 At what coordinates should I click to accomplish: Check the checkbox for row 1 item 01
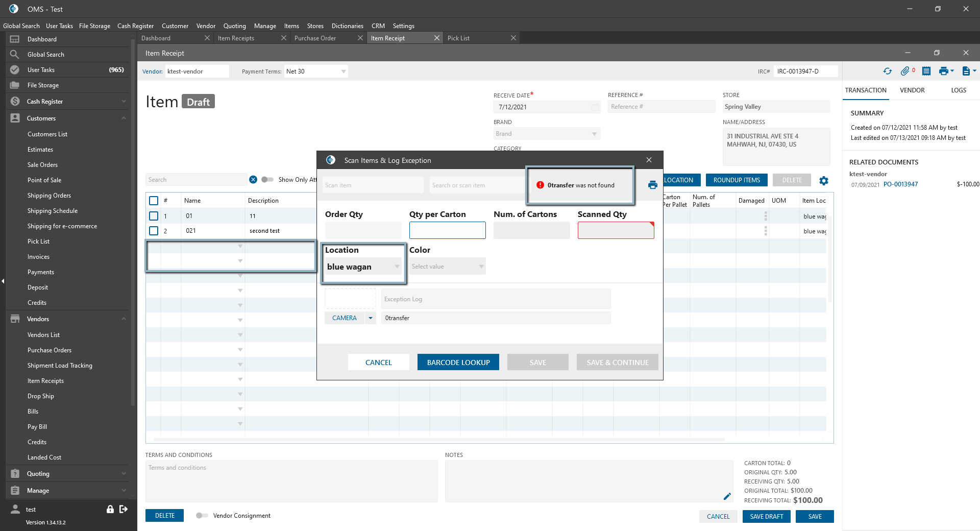tap(154, 216)
